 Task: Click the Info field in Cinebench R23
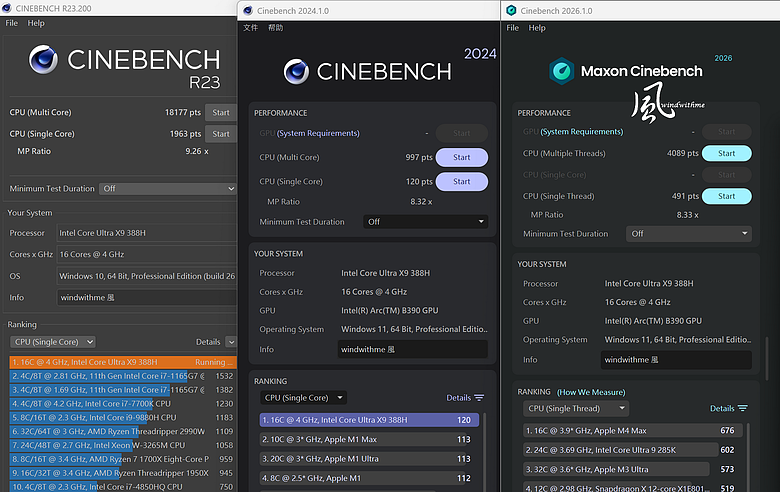(147, 297)
